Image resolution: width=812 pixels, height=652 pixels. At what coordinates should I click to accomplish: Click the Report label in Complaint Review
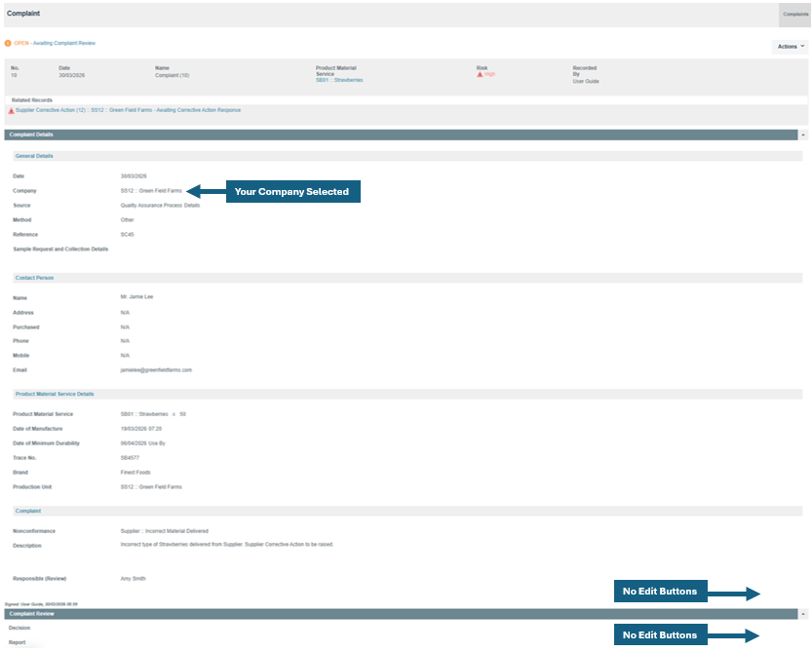click(17, 642)
